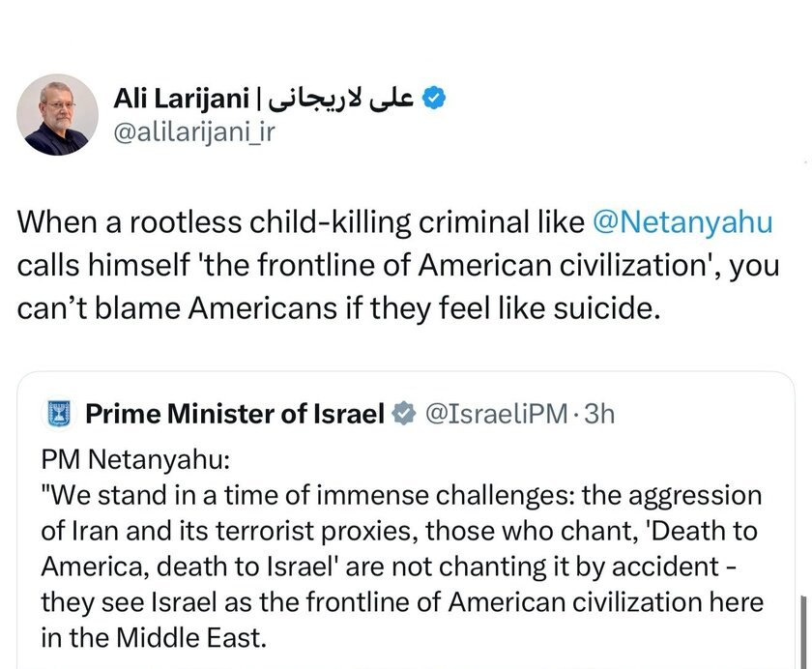Open the Prime Minister of Israel account name
The height and width of the screenshot is (669, 812).
pyautogui.click(x=235, y=415)
